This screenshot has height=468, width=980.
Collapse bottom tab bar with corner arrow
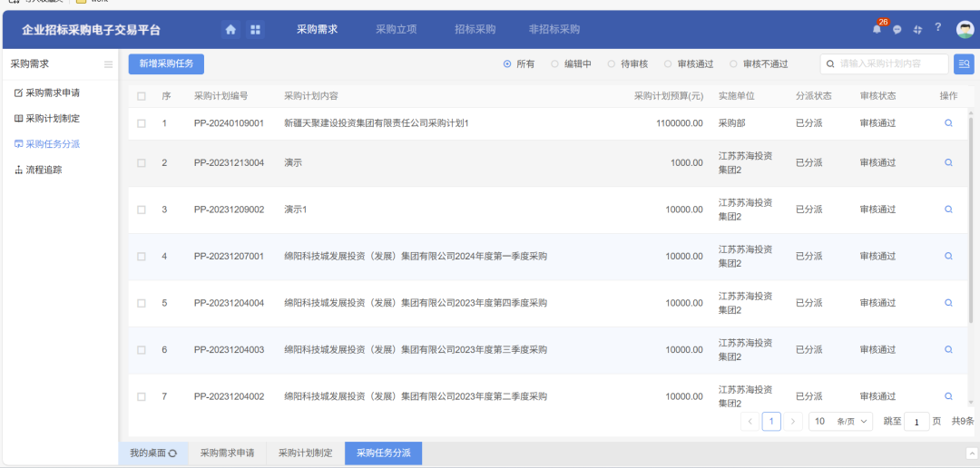tap(970, 453)
